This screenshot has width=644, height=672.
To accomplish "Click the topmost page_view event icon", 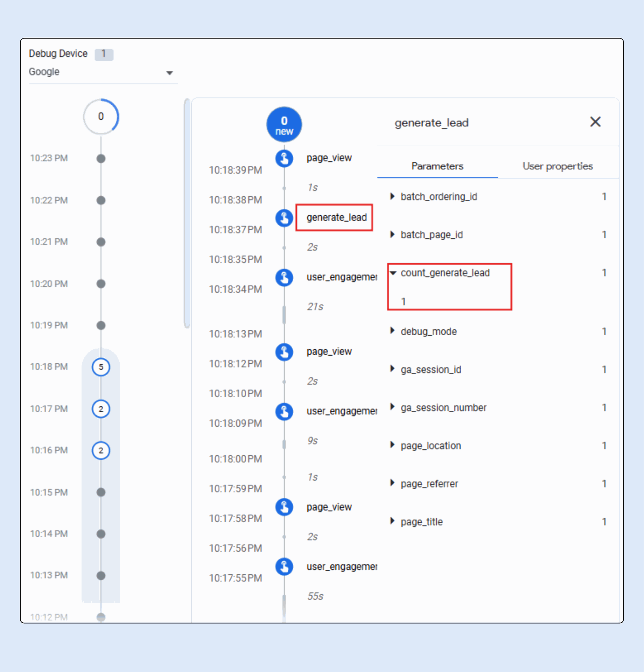I will 284,159.
